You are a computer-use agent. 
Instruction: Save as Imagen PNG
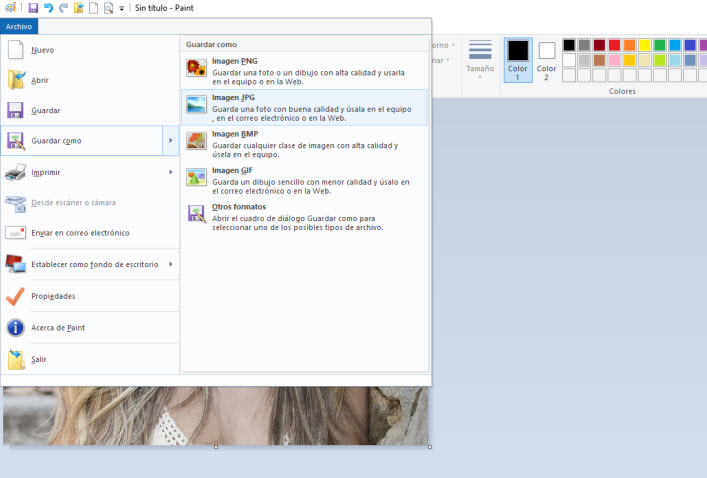pyautogui.click(x=304, y=71)
